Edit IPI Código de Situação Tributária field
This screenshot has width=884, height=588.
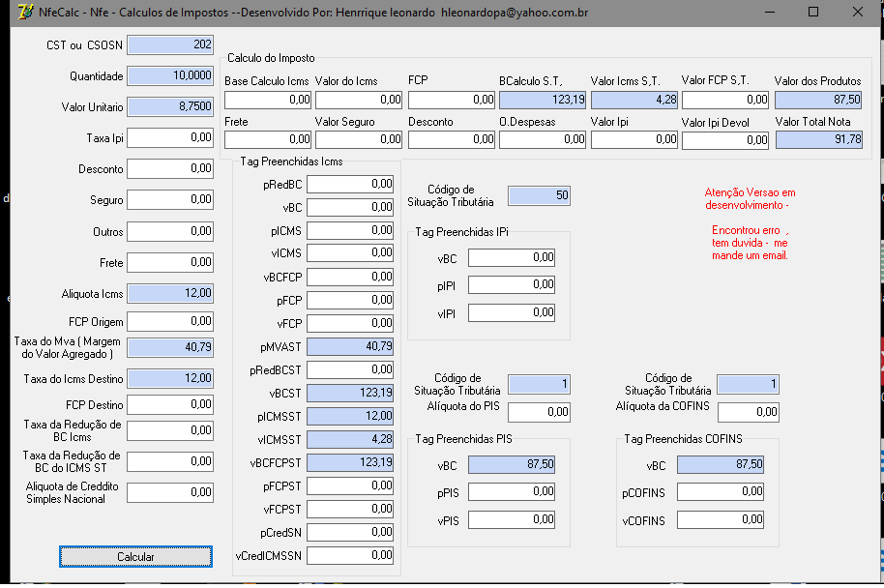(539, 195)
